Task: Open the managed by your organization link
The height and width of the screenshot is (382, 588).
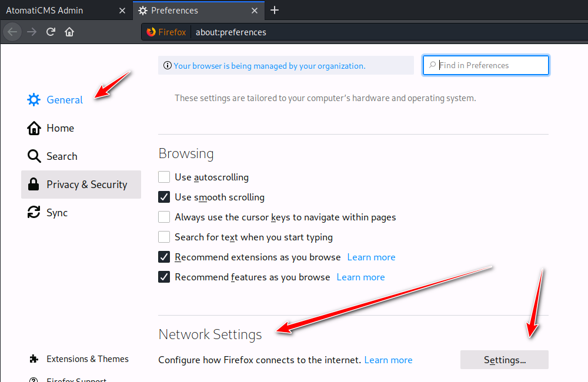Action: coord(269,66)
